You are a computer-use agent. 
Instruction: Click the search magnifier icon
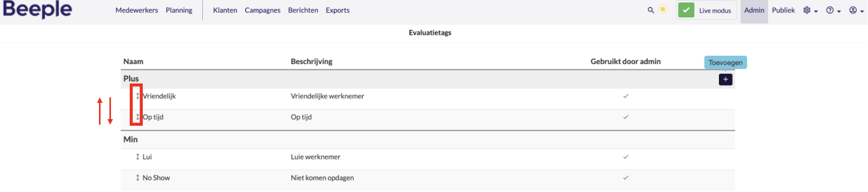(x=651, y=10)
